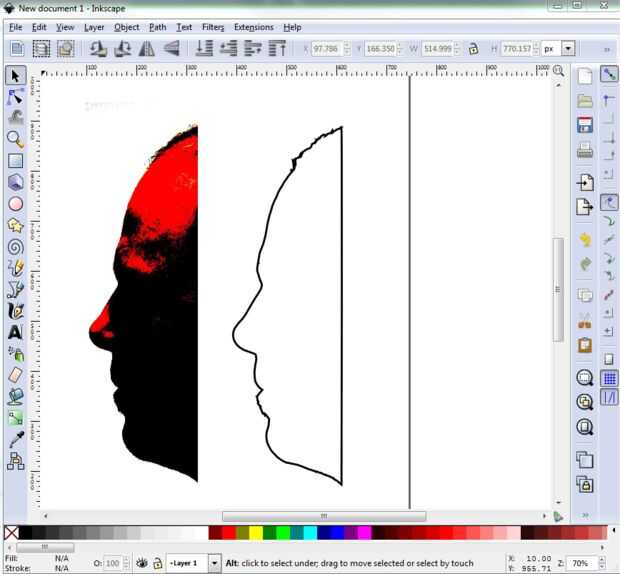Click Save document icon in commands bar
620x574 pixels.
pyautogui.click(x=585, y=125)
